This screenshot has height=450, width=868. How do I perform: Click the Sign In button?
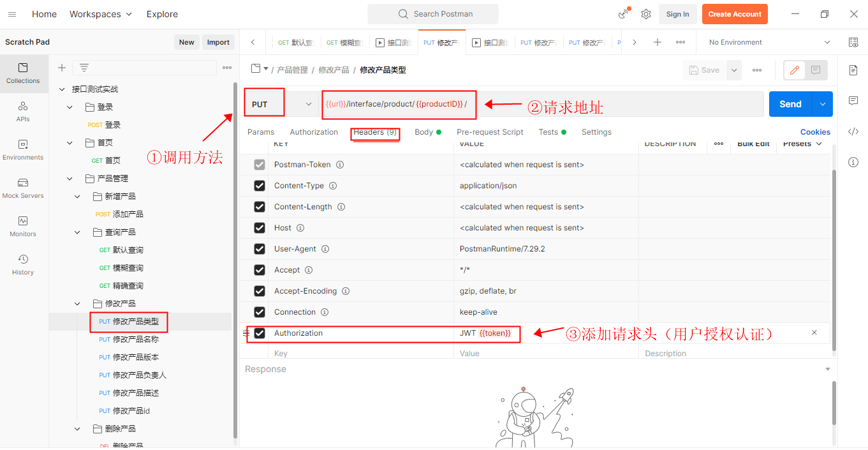(677, 14)
